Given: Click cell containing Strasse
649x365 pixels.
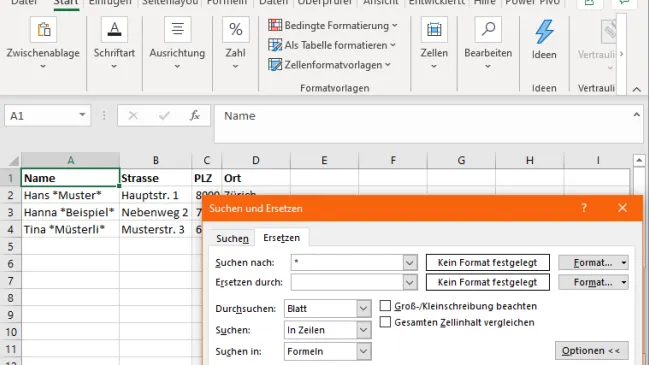Looking at the screenshot, I should click(156, 178).
